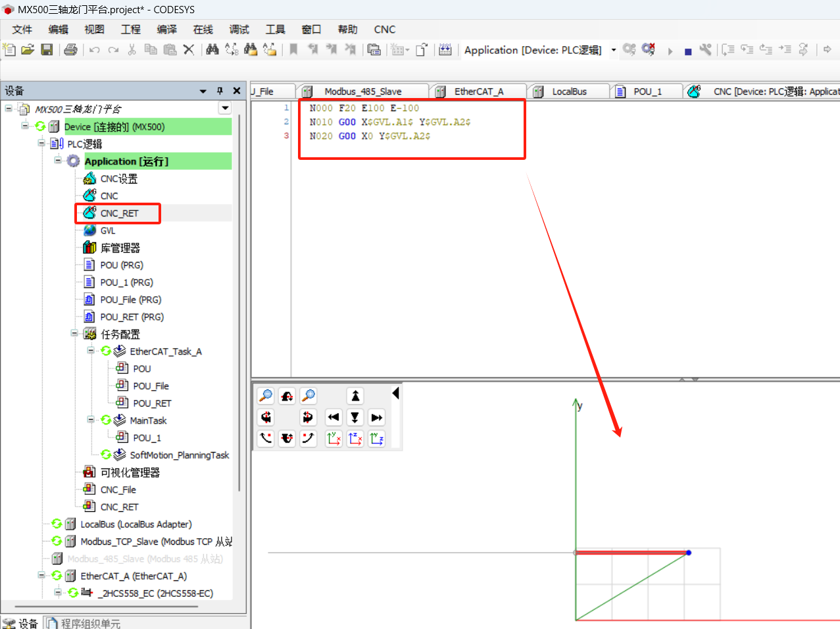Click the binoculars find icon
This screenshot has width=840, height=629.
tap(212, 50)
